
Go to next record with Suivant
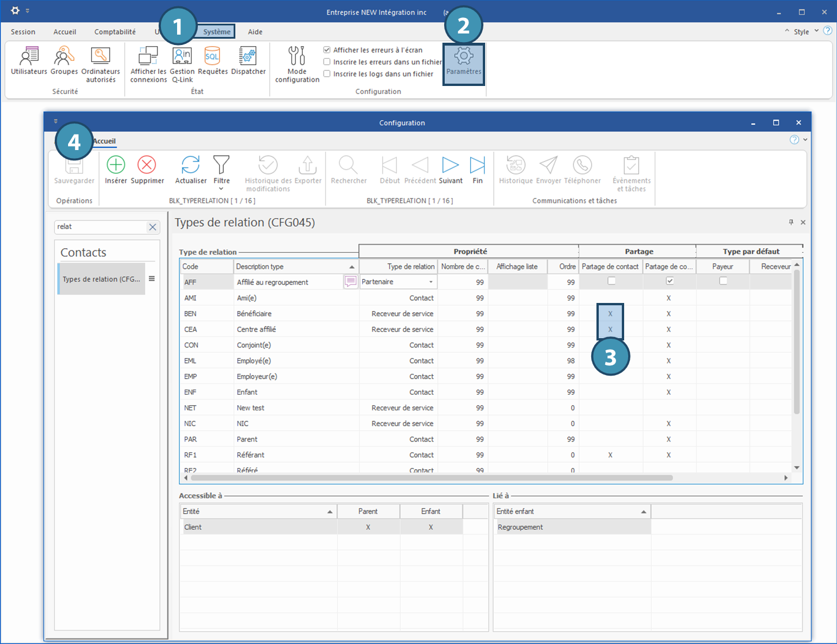pyautogui.click(x=450, y=166)
